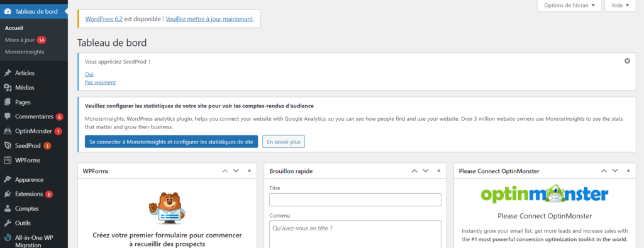Answer Oui to SeedProd notice
Screen dimensions: 644x248
pyautogui.click(x=89, y=74)
